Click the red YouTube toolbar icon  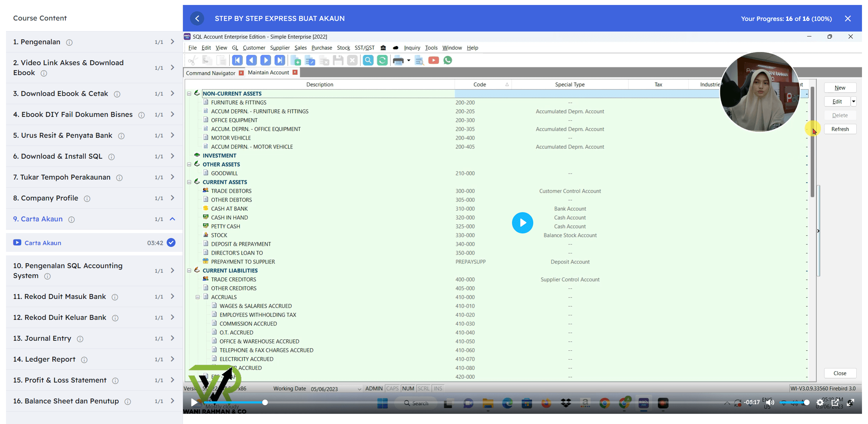[433, 61]
